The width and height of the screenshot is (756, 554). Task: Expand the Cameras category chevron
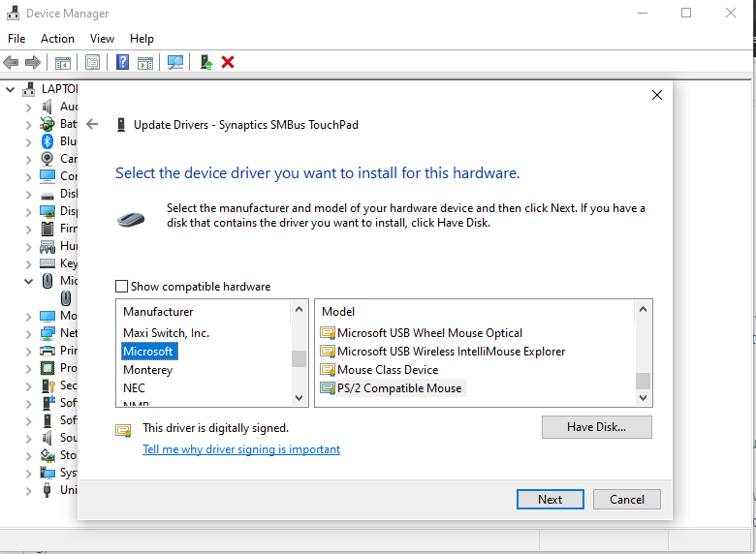click(x=28, y=160)
